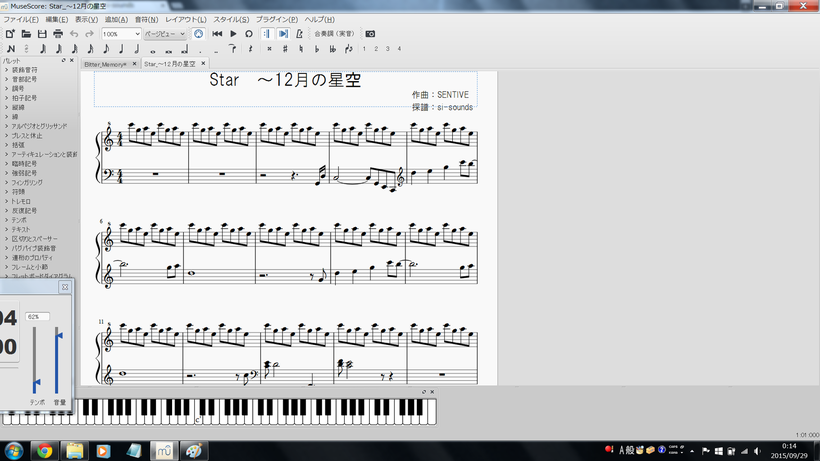Create a new score with the toolbar icon
The width and height of the screenshot is (820, 461).
10,34
